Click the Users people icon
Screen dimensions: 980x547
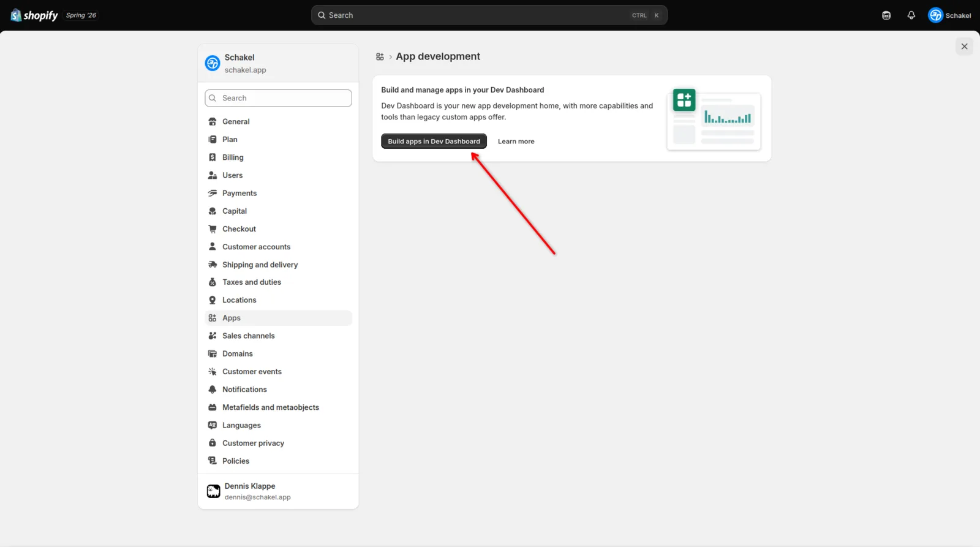pyautogui.click(x=213, y=175)
